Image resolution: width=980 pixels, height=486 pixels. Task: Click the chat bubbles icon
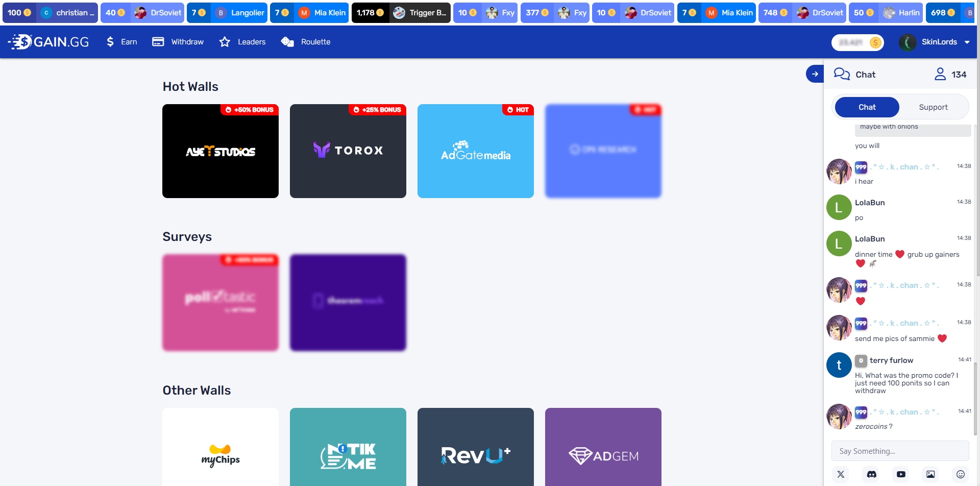(842, 74)
